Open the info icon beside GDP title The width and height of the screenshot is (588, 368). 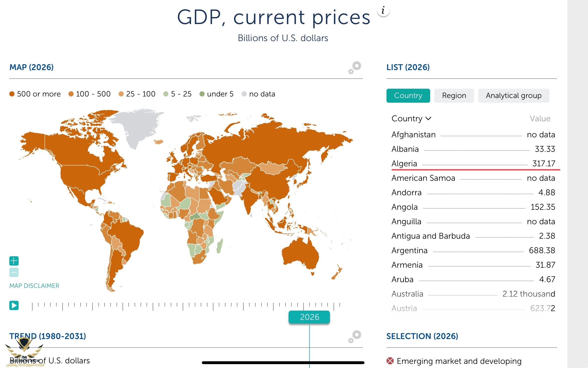coord(383,11)
